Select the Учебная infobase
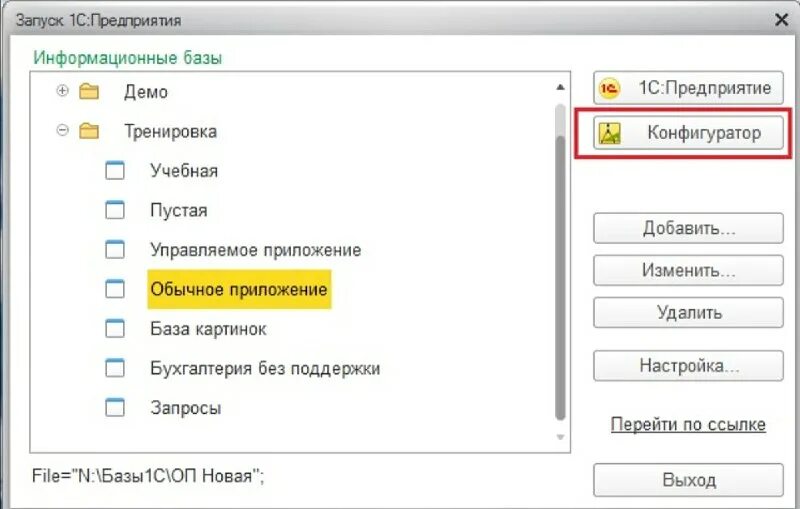800x509 pixels. (184, 171)
